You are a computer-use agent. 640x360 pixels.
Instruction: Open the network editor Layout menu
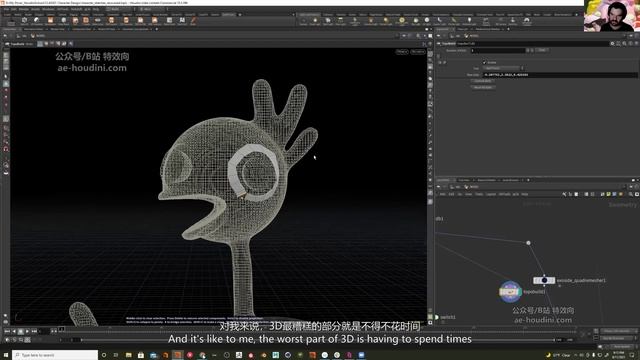point(491,194)
